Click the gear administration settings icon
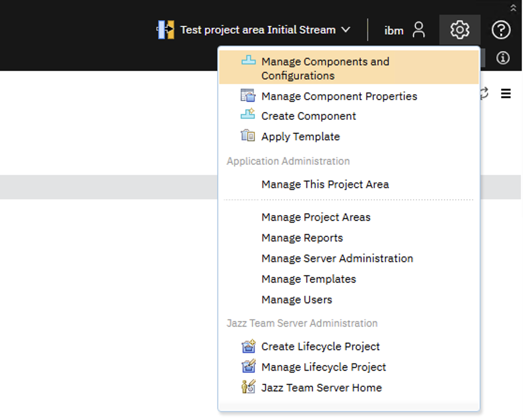This screenshot has width=523, height=420. 459,30
